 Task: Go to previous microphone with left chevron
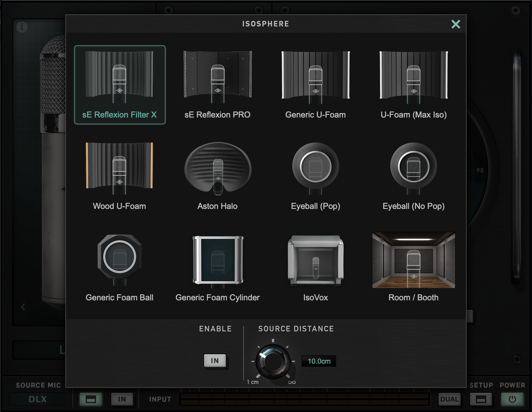click(23, 307)
